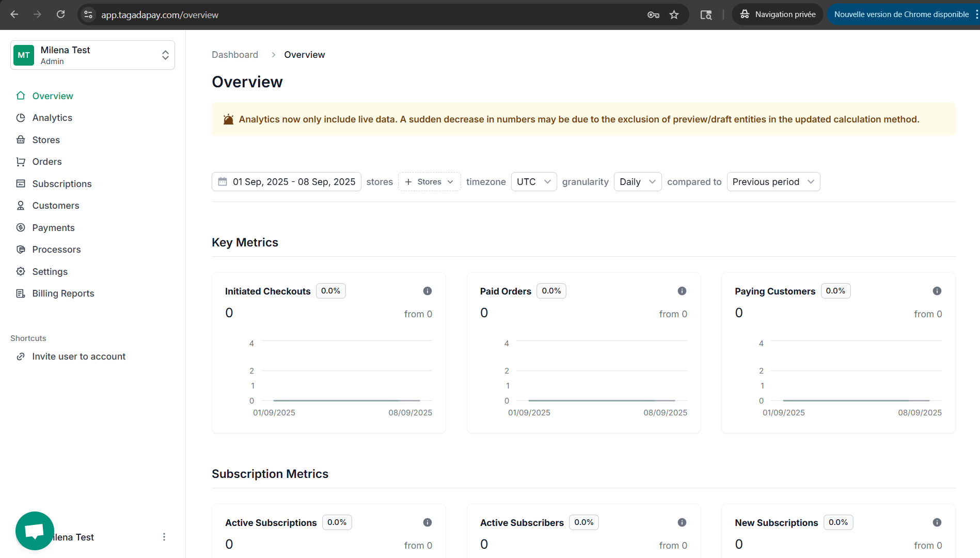980x558 pixels.
Task: Click the Processors sidebar icon
Action: pos(21,250)
